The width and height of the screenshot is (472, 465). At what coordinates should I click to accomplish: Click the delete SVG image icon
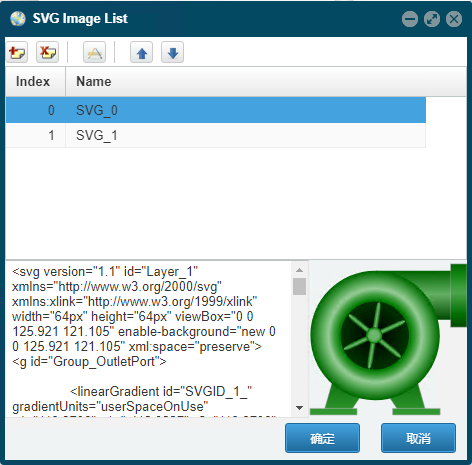click(x=48, y=52)
